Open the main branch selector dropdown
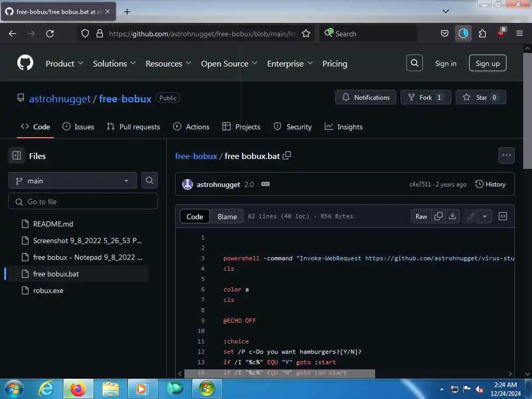 click(x=73, y=180)
